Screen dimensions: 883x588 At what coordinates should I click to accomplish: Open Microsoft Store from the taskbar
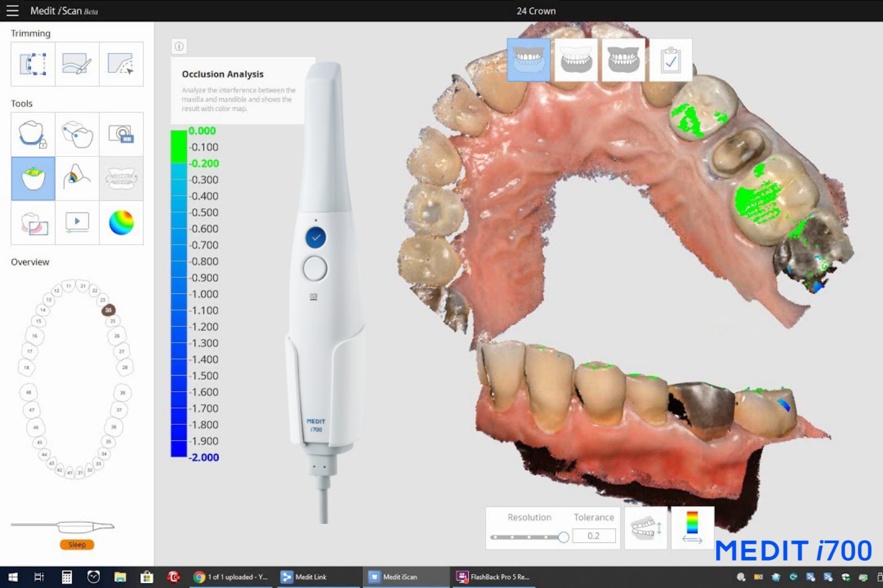[x=147, y=577]
